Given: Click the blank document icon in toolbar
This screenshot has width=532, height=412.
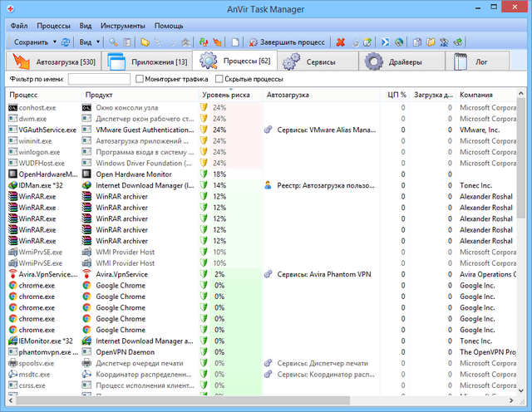Looking at the screenshot, I should pos(235,42).
